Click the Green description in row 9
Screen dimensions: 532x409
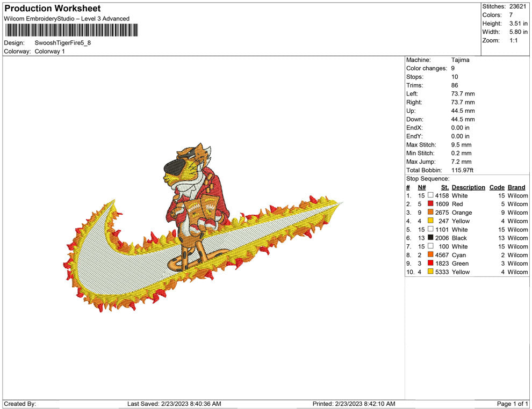coord(461,264)
